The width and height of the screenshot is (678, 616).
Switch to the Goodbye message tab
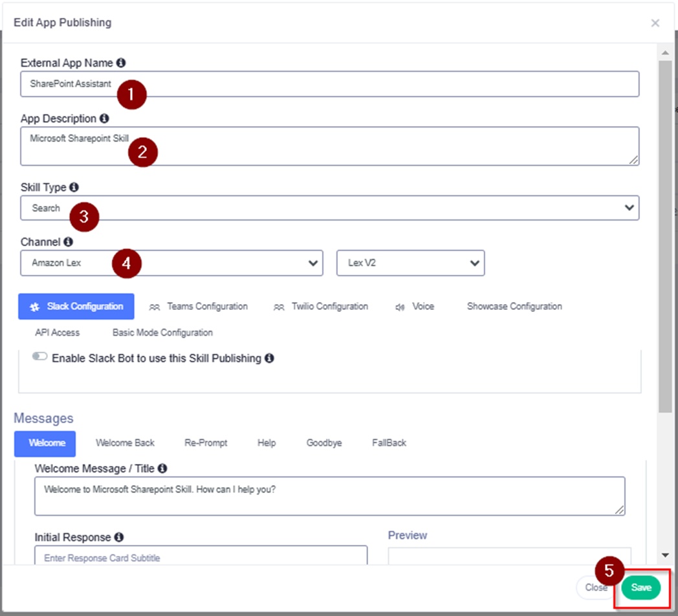[x=324, y=443]
